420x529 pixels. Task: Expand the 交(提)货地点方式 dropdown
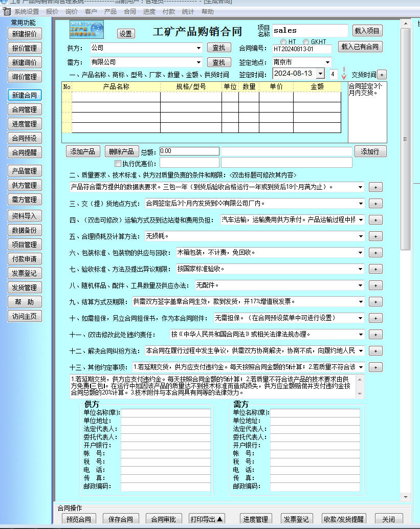point(361,204)
